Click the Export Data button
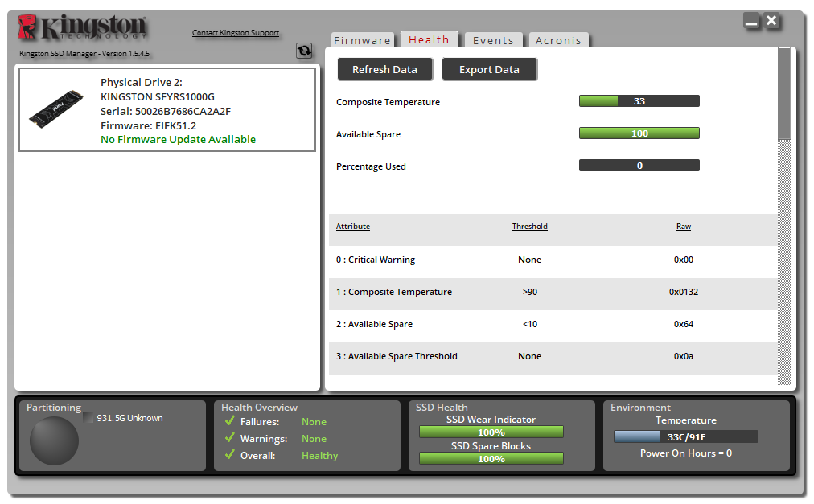Viewport: 814px width, 504px height. [489, 69]
